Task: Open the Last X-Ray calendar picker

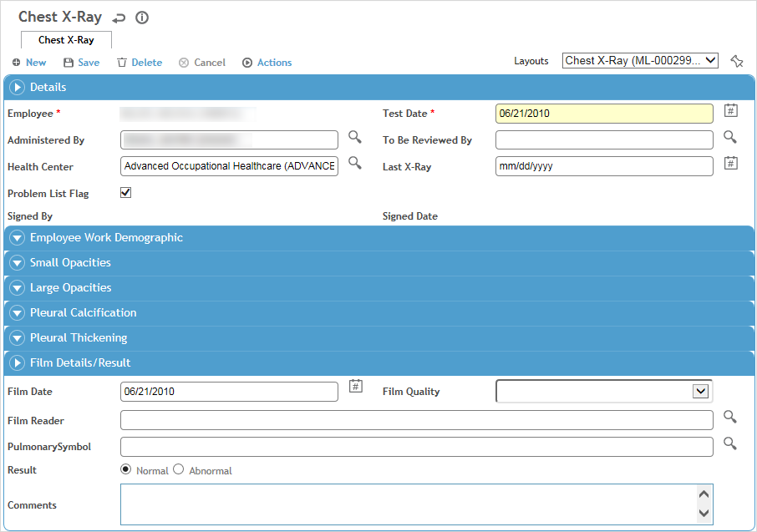Action: (731, 163)
